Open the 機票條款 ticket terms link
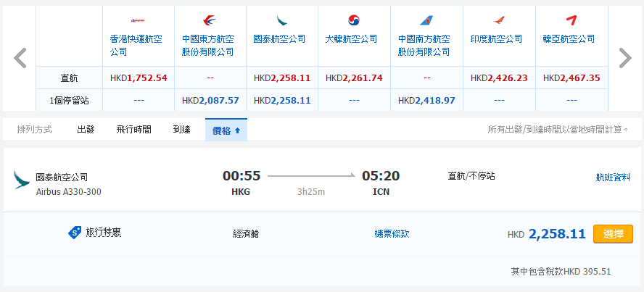Viewport: 644px width, 292px height. pos(392,234)
